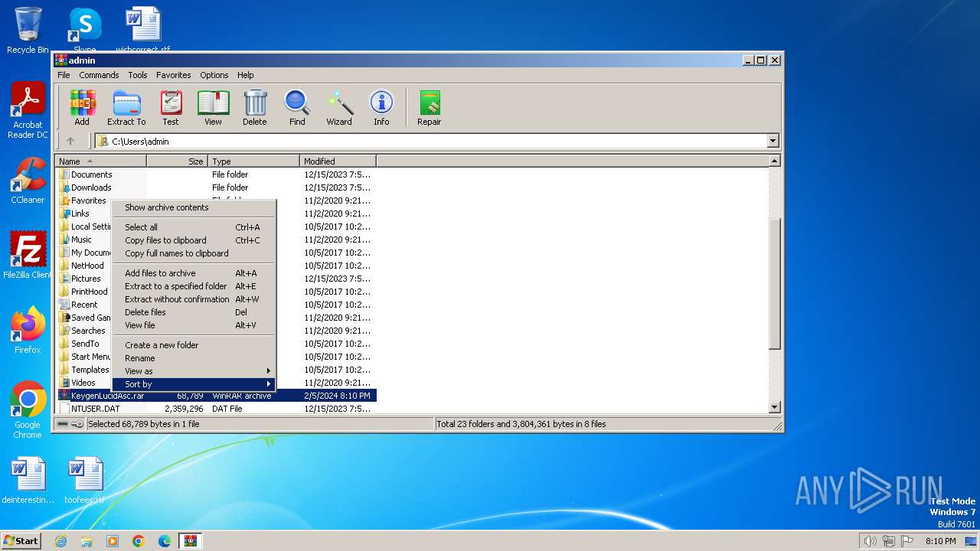Image resolution: width=980 pixels, height=551 pixels.
Task: Choose Extract to a specified folder
Action: (x=176, y=286)
